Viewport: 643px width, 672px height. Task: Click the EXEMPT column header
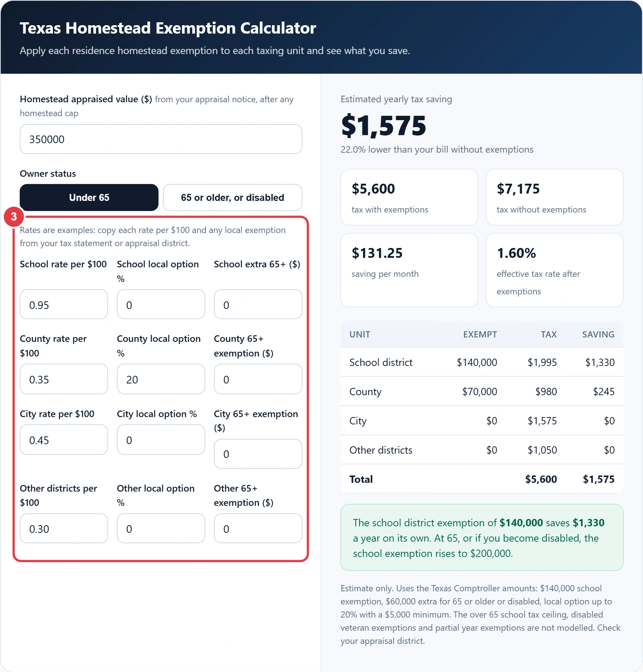pyautogui.click(x=480, y=334)
